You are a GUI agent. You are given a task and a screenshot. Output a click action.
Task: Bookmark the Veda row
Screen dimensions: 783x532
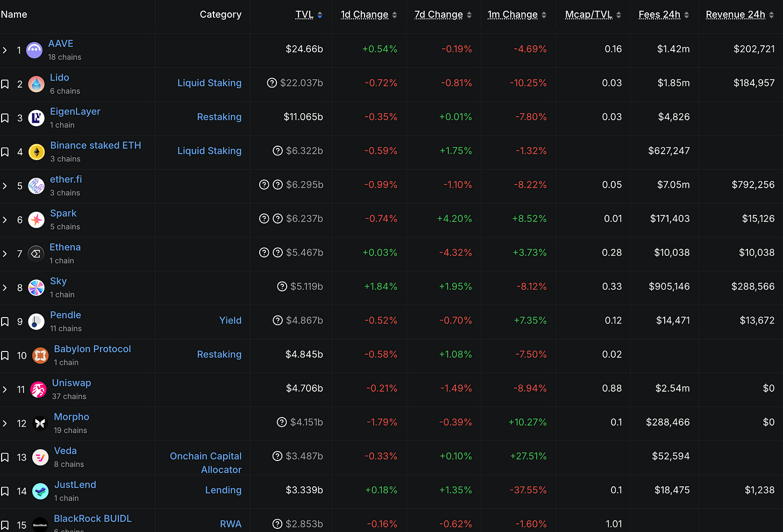(5, 457)
